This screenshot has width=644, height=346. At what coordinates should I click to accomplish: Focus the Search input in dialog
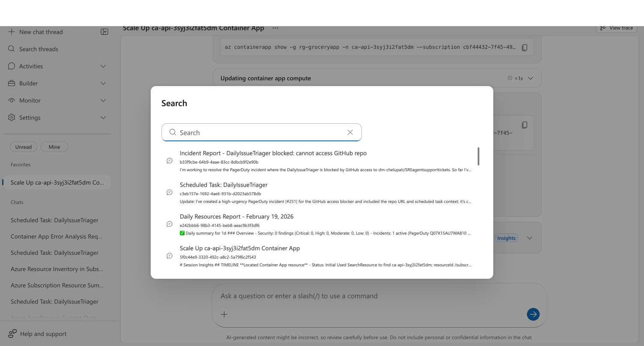click(262, 132)
